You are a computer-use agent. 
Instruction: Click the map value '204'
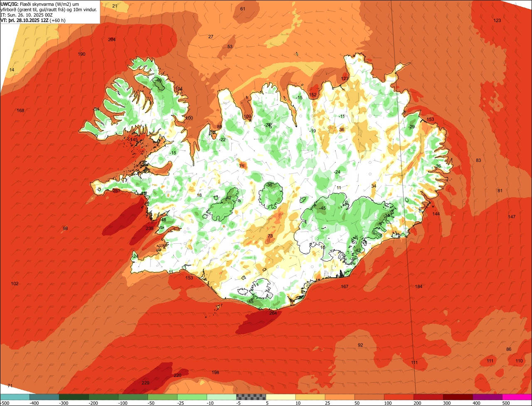pyautogui.click(x=112, y=39)
